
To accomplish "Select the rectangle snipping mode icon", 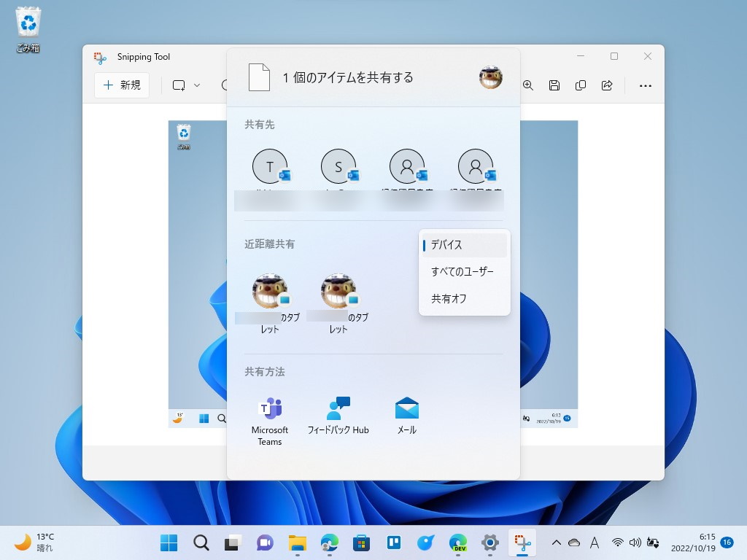I will (x=179, y=85).
